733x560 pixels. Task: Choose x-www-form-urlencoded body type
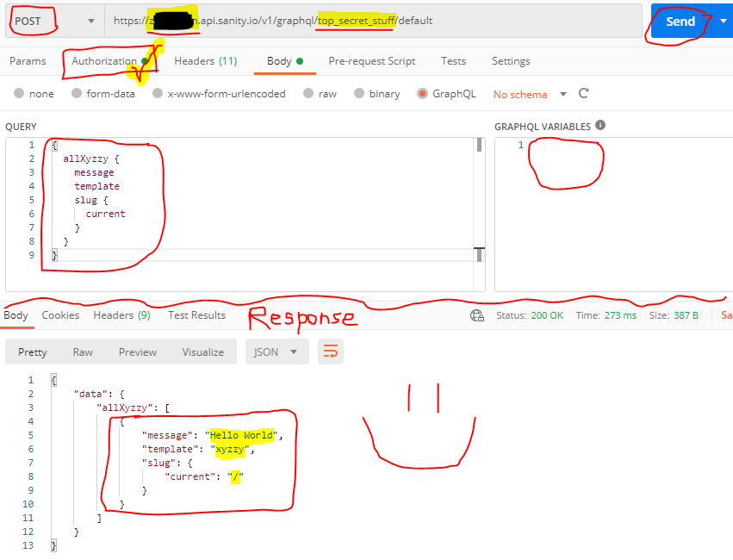pos(158,94)
